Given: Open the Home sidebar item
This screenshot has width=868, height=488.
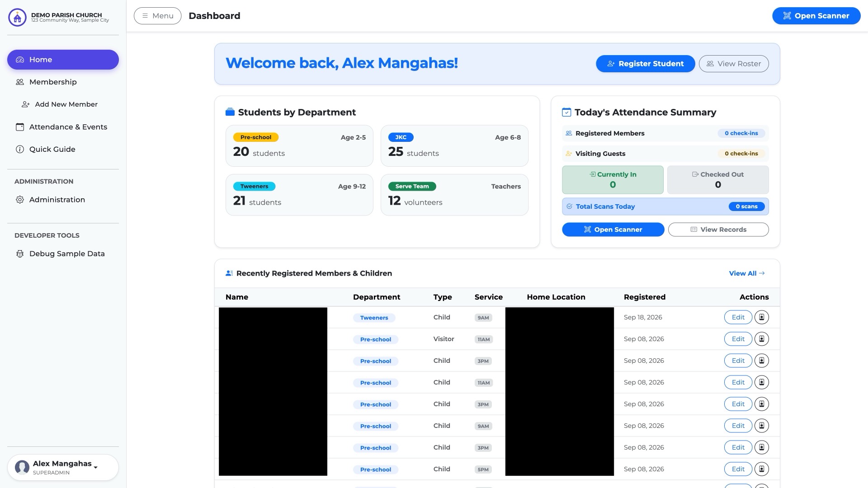Looking at the screenshot, I should [x=63, y=60].
